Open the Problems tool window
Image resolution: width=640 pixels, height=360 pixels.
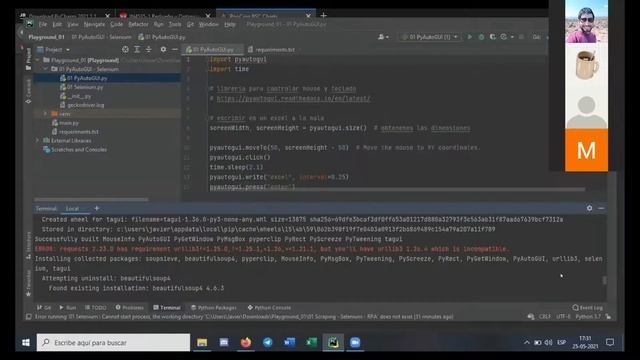click(x=129, y=307)
